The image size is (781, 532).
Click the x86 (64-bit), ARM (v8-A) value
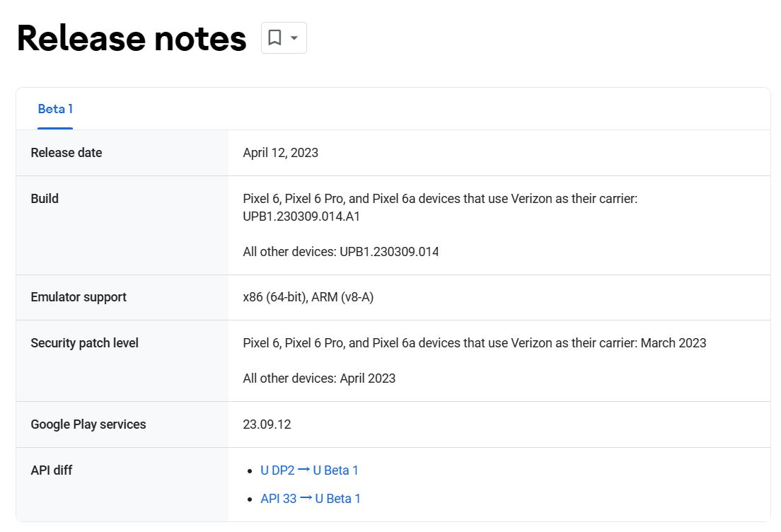(308, 297)
